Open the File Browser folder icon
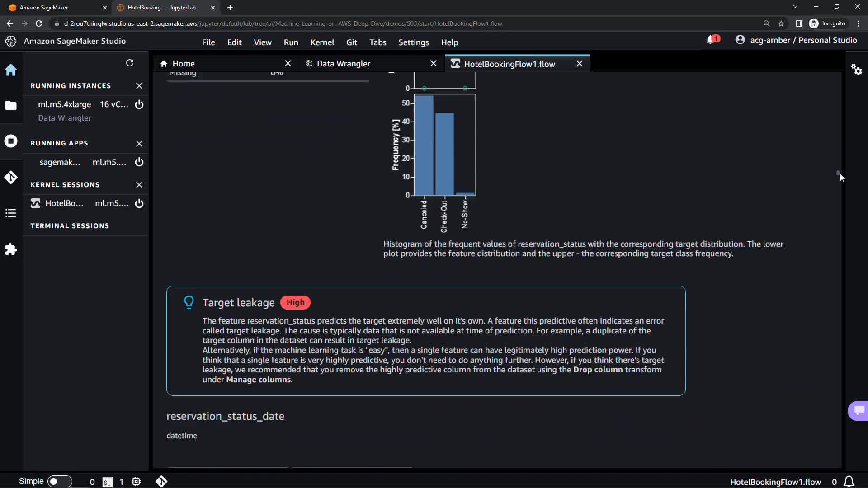The width and height of the screenshot is (868, 488). point(11,106)
